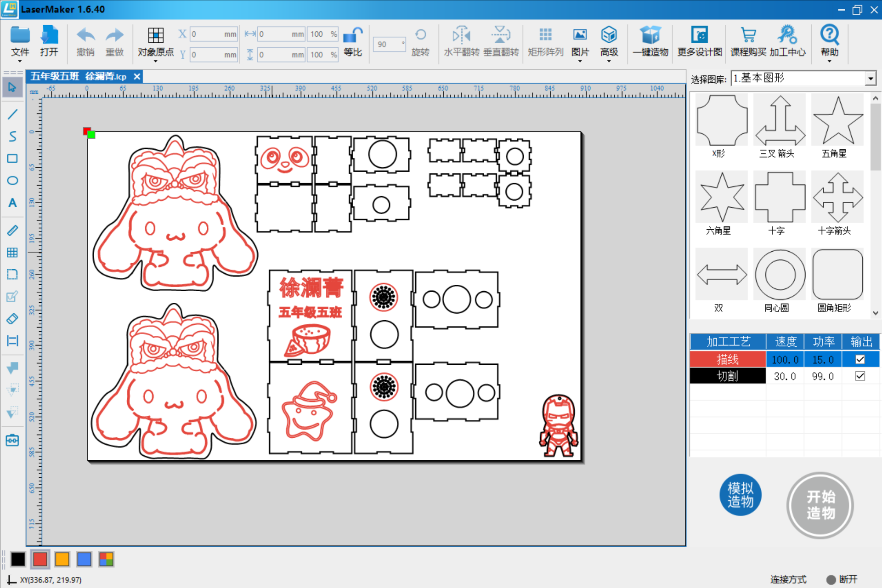Select the text A tool
The image size is (882, 588).
[x=12, y=203]
